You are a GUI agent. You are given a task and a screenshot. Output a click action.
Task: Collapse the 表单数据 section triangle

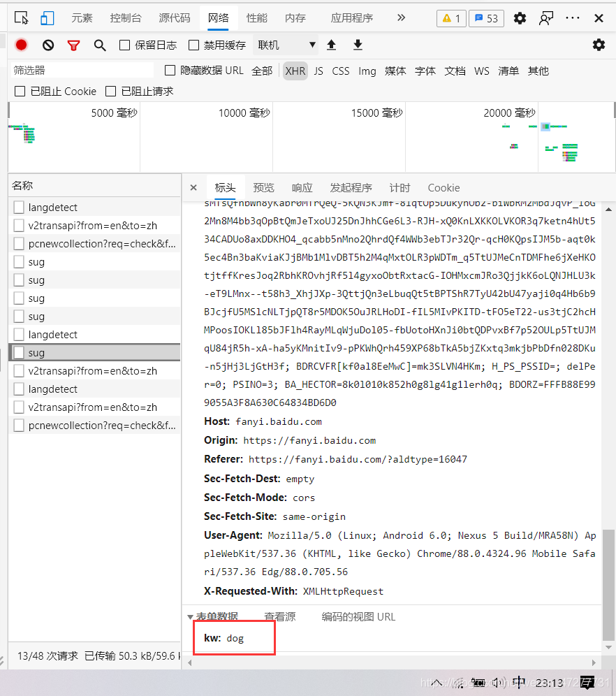[190, 617]
